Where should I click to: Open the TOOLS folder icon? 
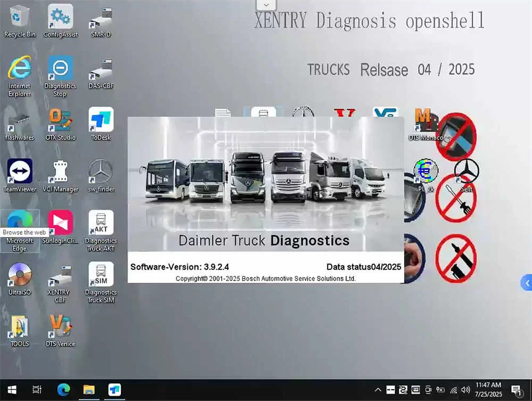[x=20, y=331]
